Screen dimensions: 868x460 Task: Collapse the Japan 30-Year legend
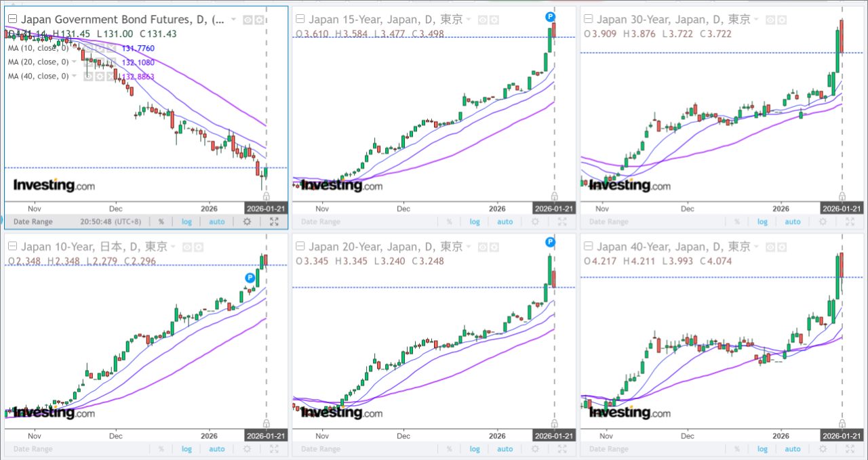pyautogui.click(x=588, y=19)
